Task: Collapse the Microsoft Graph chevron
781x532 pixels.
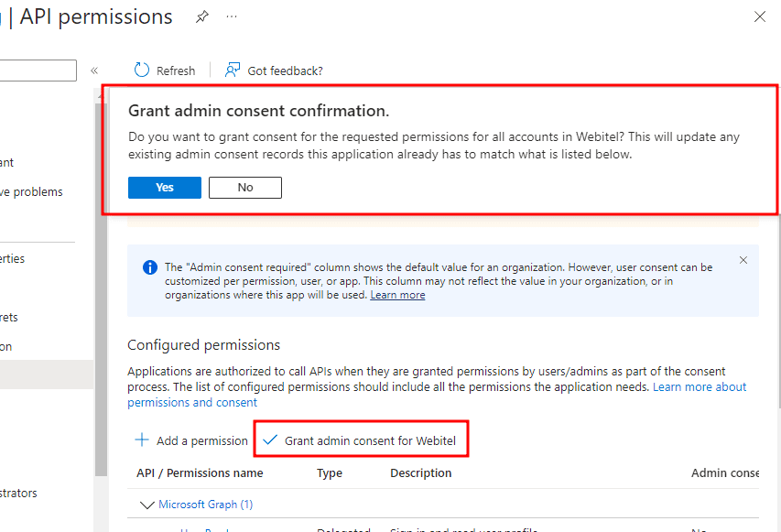Action: click(x=146, y=505)
